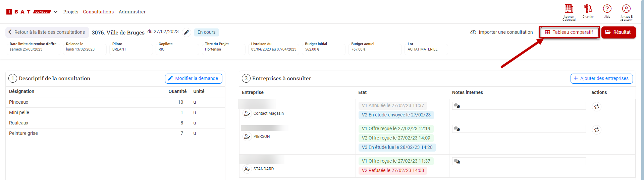This screenshot has height=180, width=644.
Task: Click the contact icon next to STANDARD
Action: point(247,169)
